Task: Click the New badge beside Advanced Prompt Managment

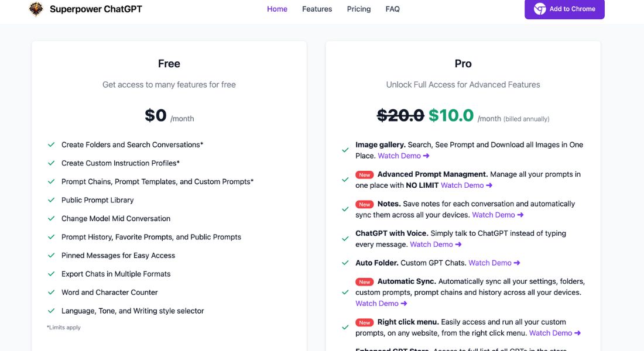Action: coord(364,175)
